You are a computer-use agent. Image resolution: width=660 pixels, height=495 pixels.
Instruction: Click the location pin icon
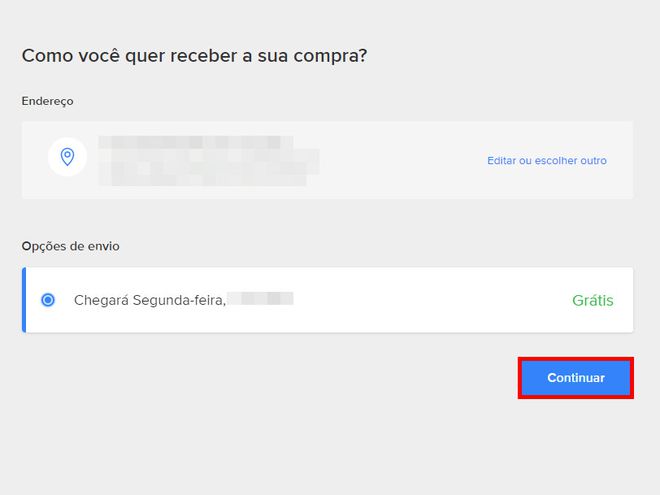pos(67,157)
